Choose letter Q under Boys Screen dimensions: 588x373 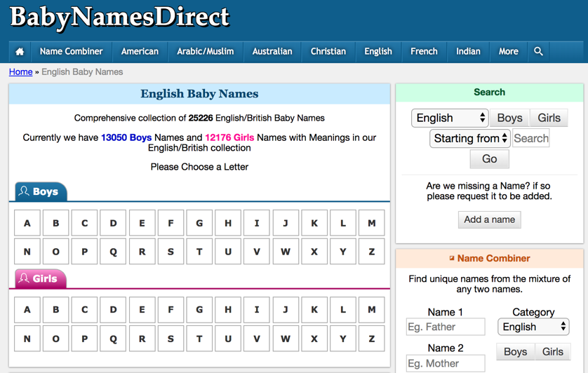pyautogui.click(x=113, y=252)
